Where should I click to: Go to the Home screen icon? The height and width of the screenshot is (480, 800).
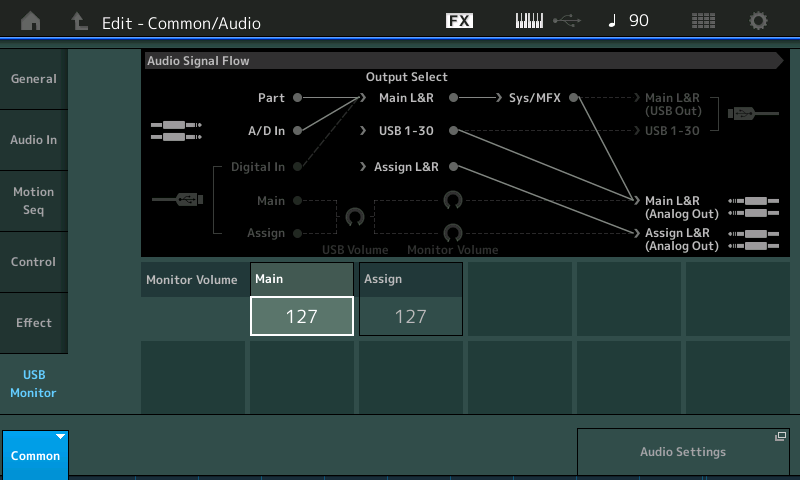(32, 20)
